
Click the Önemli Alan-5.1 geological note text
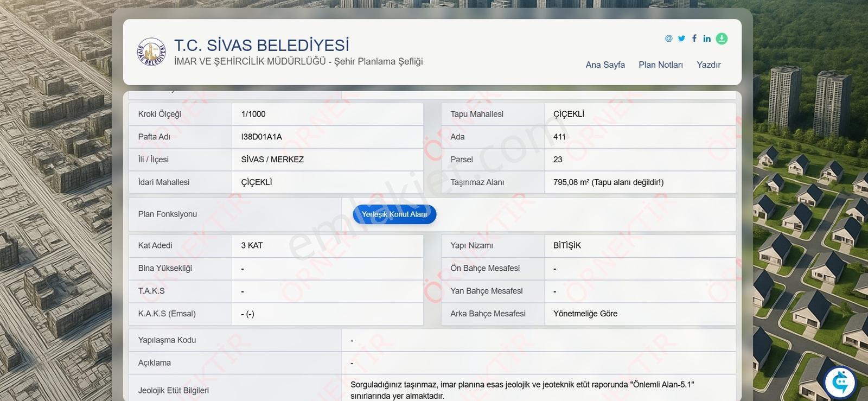pos(522,390)
